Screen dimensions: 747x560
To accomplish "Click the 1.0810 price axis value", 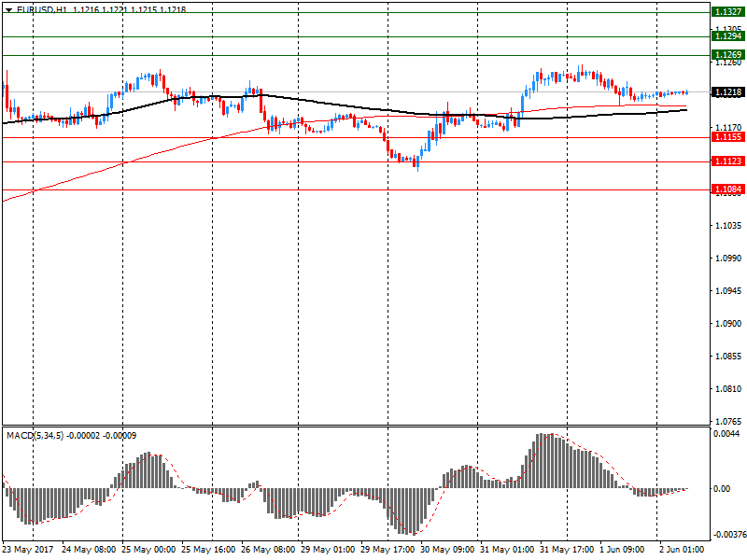I will click(728, 389).
